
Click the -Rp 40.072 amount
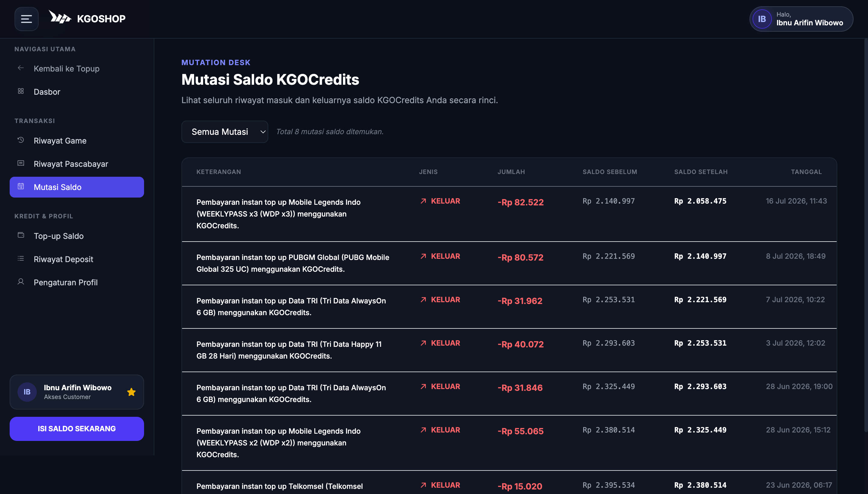[x=520, y=344]
